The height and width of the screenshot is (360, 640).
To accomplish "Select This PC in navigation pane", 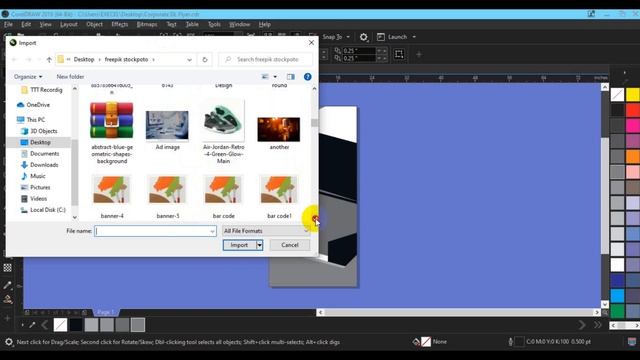I will [31, 120].
